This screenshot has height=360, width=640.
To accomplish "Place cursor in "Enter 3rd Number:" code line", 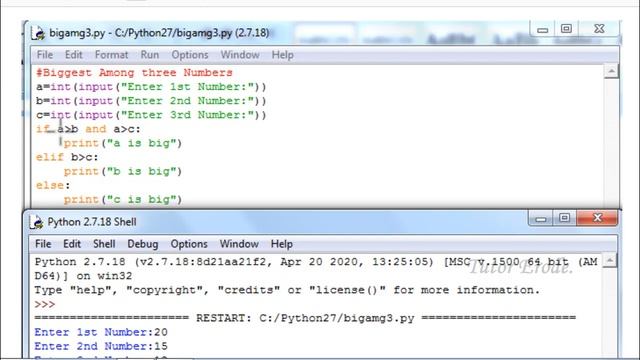I will click(x=151, y=115).
